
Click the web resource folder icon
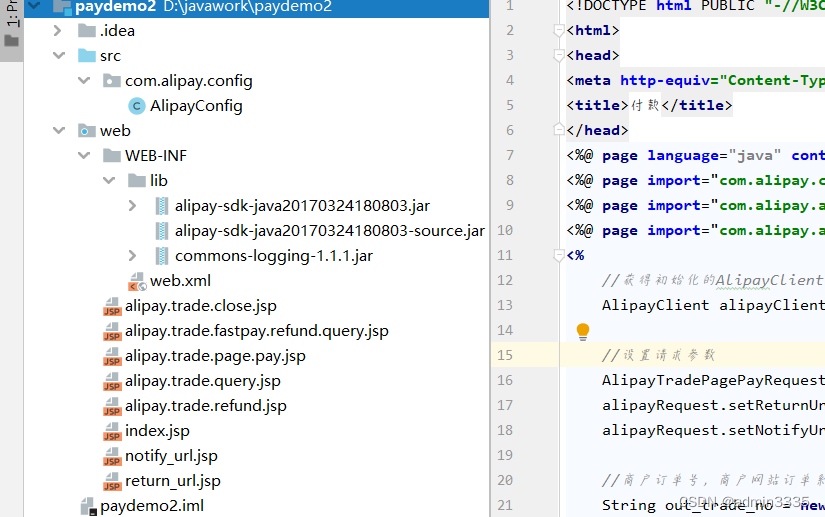pyautogui.click(x=87, y=130)
